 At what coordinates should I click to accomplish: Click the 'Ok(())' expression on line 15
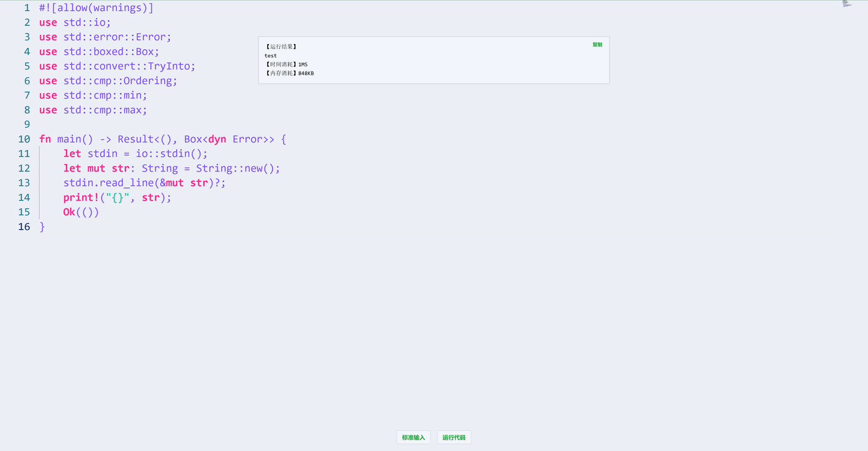click(81, 212)
